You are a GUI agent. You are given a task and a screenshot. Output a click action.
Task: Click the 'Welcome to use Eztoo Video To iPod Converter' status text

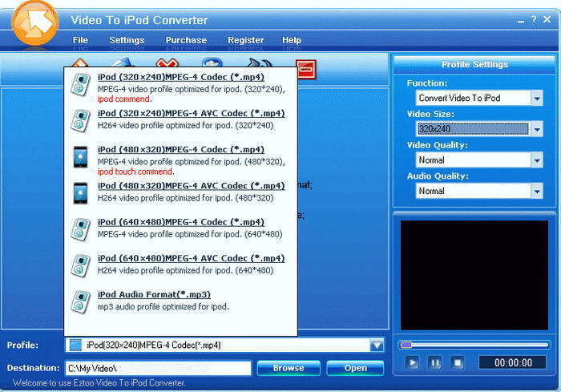99,382
